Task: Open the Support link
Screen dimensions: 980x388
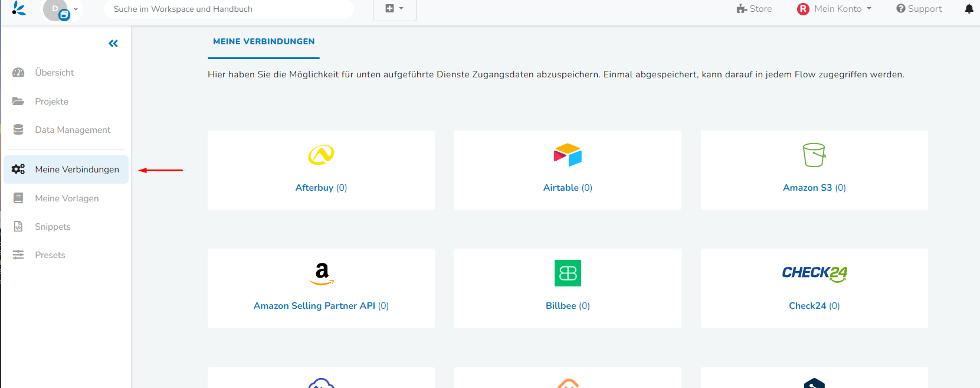Action: [x=919, y=9]
